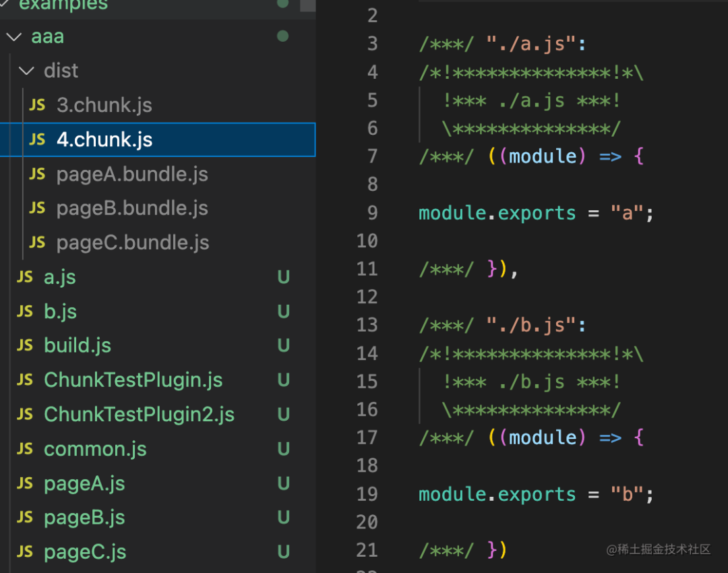Click modified dot indicator beside aaa folder

coord(283,36)
